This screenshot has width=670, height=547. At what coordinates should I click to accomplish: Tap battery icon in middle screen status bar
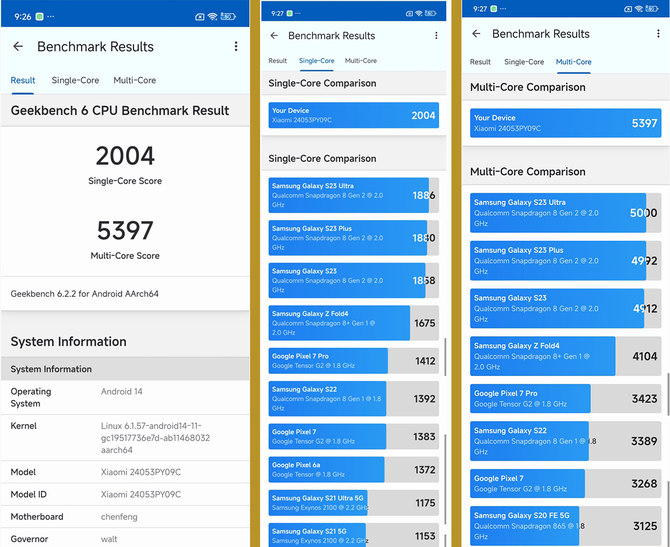430,13
